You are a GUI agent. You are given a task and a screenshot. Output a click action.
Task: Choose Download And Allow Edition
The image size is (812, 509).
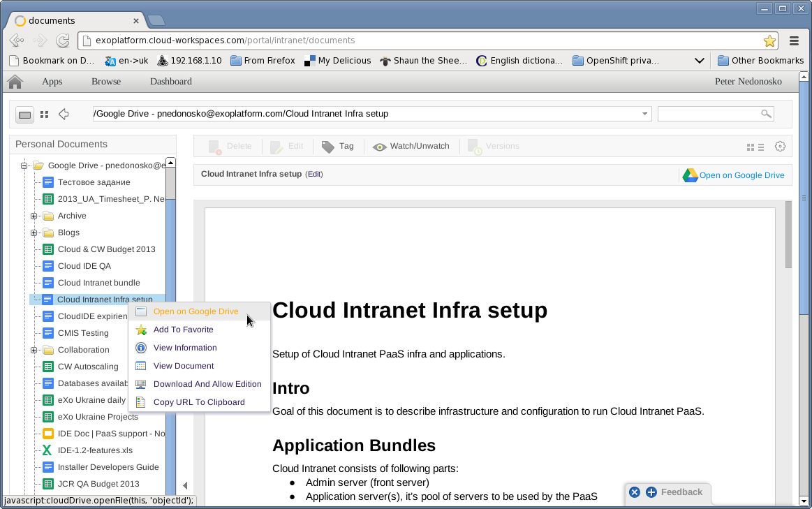click(x=200, y=384)
